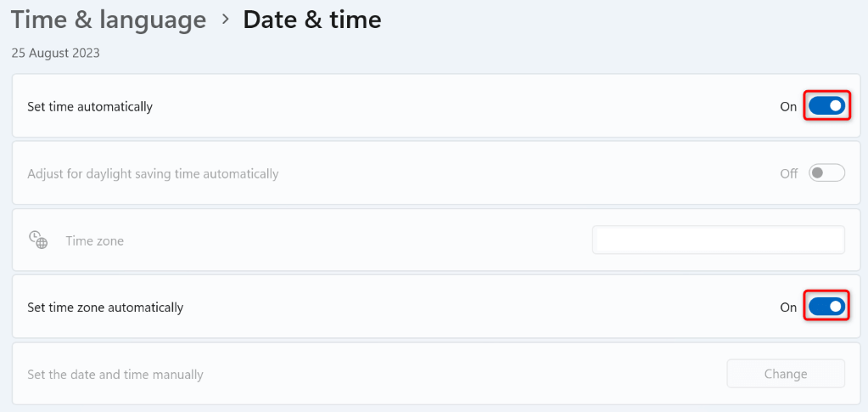Viewport: 868px width, 412px height.
Task: Click the "Set time automatically" label text
Action: click(x=90, y=107)
